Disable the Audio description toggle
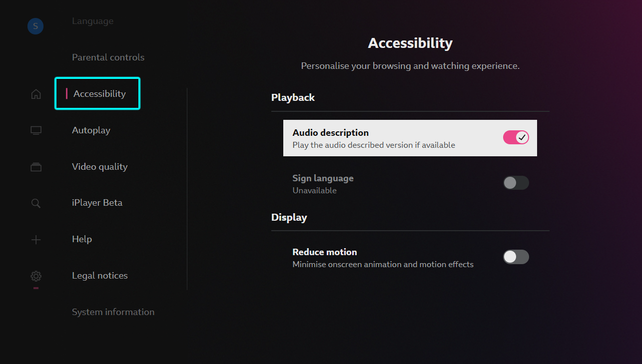This screenshot has height=364, width=642. pyautogui.click(x=516, y=137)
